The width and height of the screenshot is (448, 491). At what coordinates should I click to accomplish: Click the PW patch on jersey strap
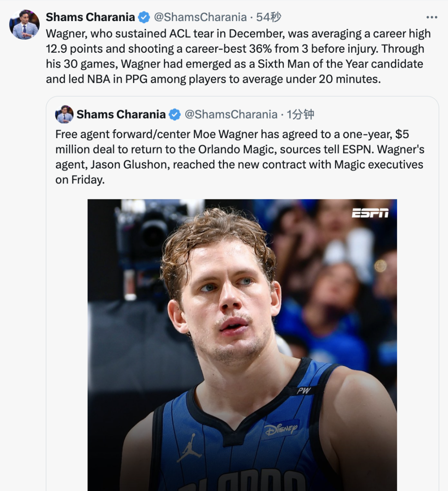[x=304, y=391]
